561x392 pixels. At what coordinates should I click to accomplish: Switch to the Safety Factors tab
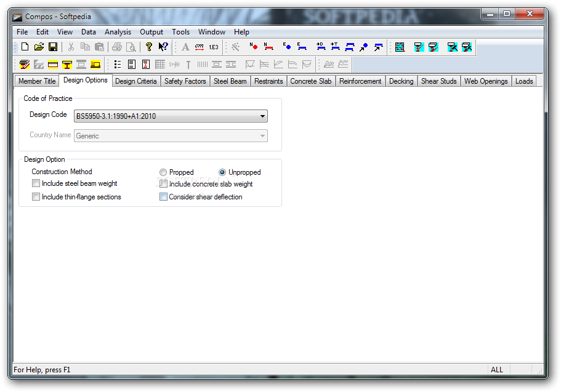click(x=185, y=81)
